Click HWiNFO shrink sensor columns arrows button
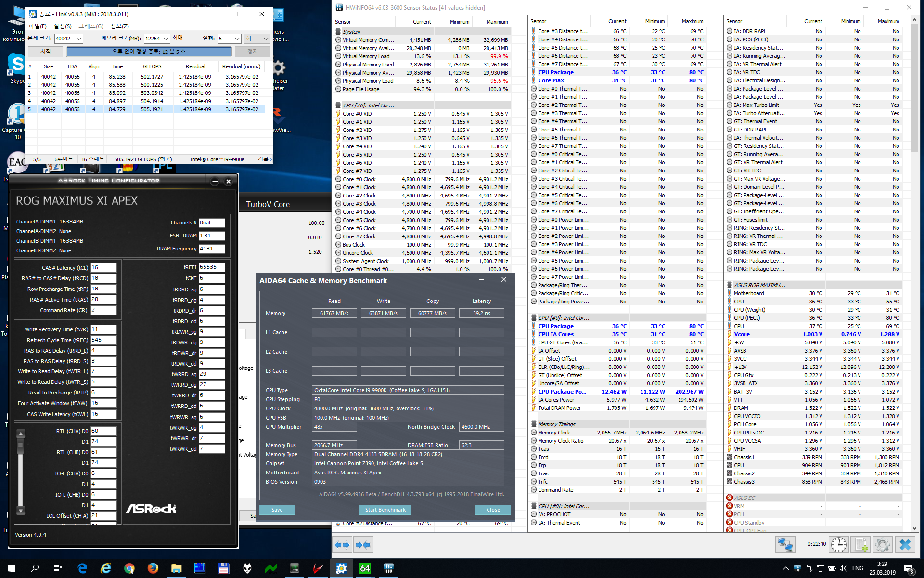Screen dimensions: 924x578 tap(363, 545)
